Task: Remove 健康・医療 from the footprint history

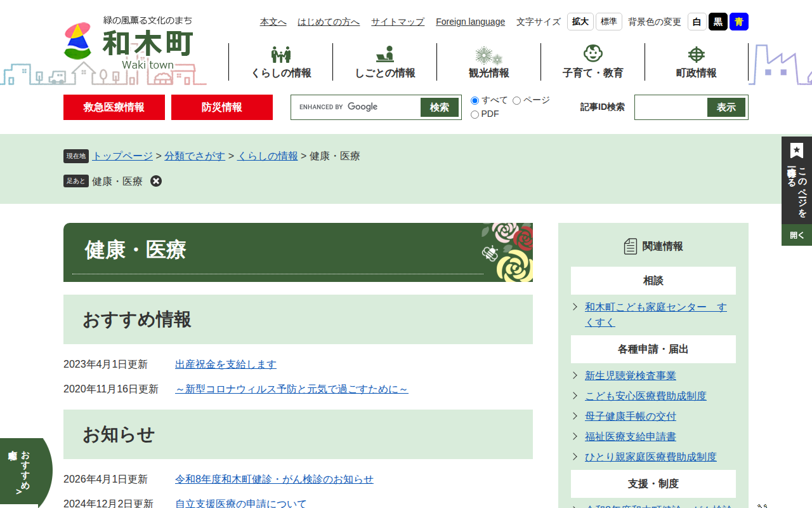Action: (156, 181)
